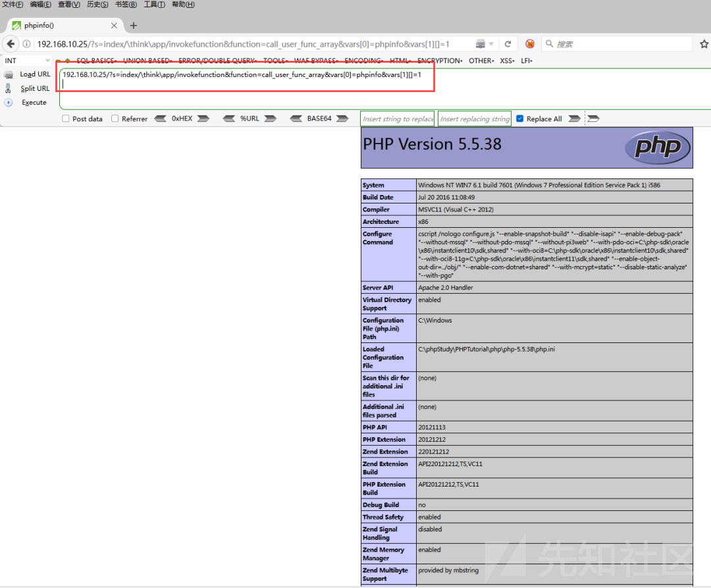Click the Insert string to replace field
This screenshot has height=588, width=711.
pos(397,119)
